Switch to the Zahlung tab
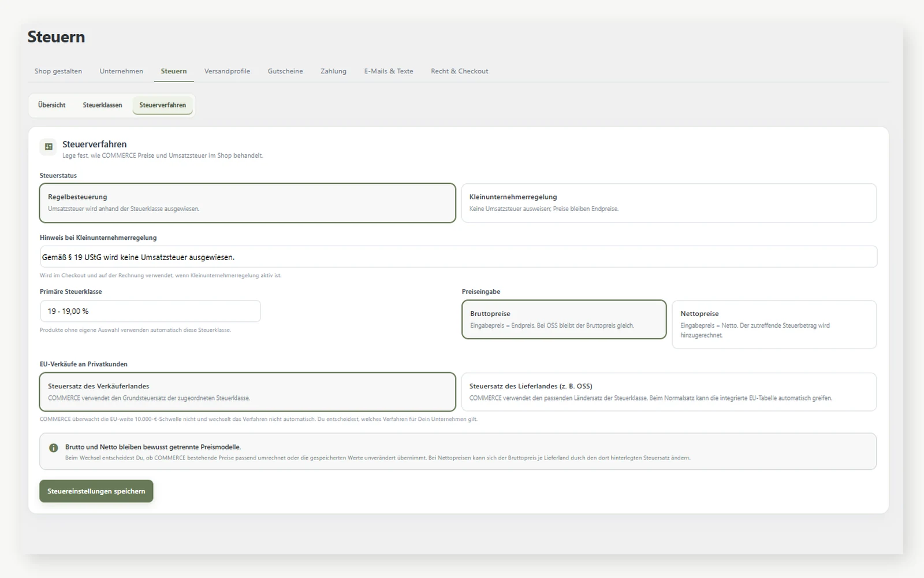924x578 pixels. click(333, 71)
